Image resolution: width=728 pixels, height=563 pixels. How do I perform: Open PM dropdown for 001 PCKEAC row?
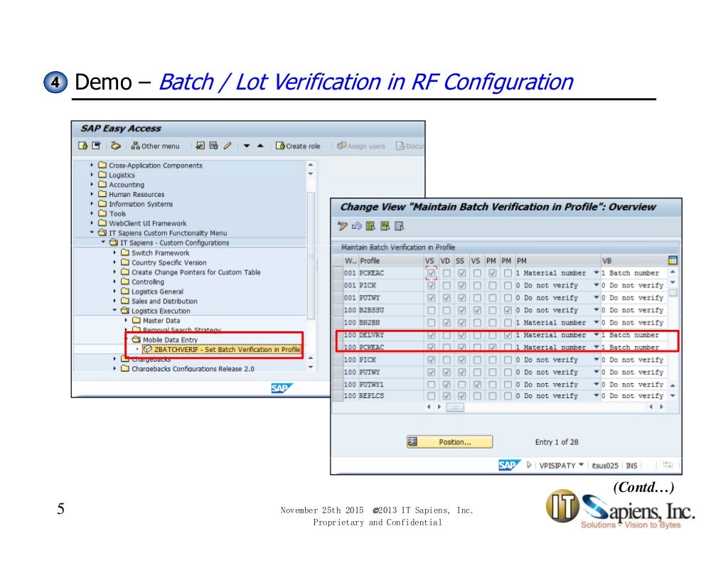click(596, 273)
